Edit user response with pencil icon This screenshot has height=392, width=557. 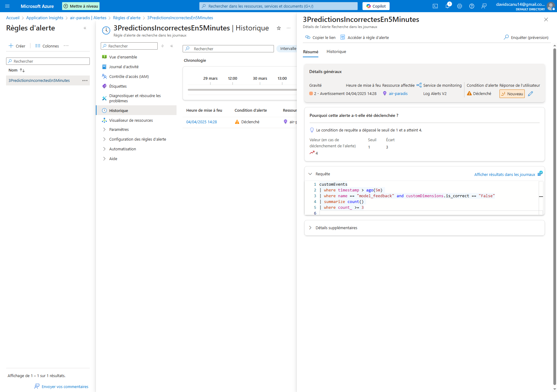531,94
